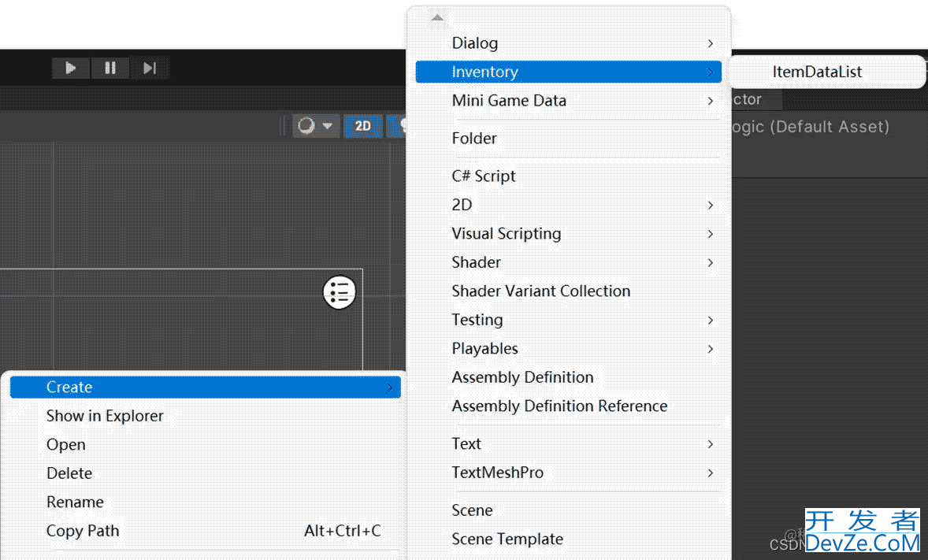Select Shader Variant Collection

click(x=568, y=291)
